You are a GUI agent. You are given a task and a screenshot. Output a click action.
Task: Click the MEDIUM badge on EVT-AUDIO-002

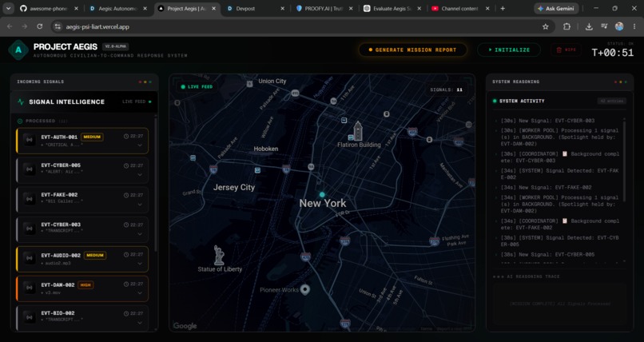[x=95, y=256]
